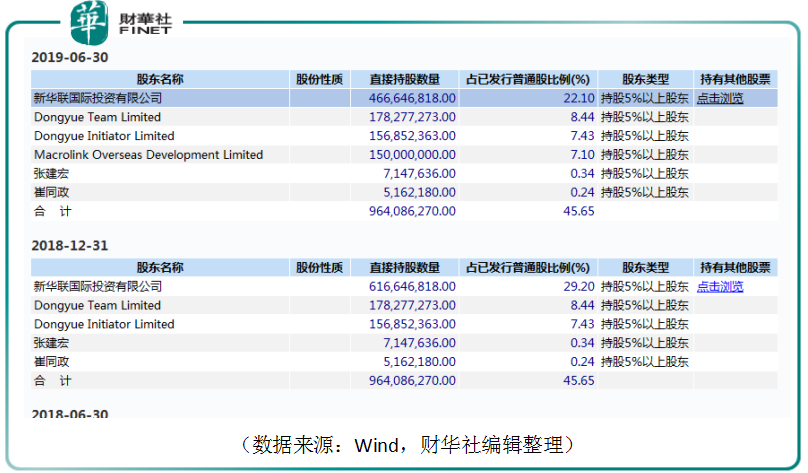Click 股东名称 header in the 2019-06-30 table
Screen dimensions: 808x473
(160, 79)
